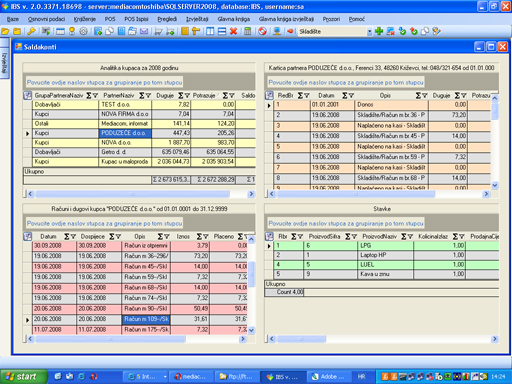The height and width of the screenshot is (384, 512).
Task: Toggle sum on Potražuje column in Analitika grid
Action: 225,96
